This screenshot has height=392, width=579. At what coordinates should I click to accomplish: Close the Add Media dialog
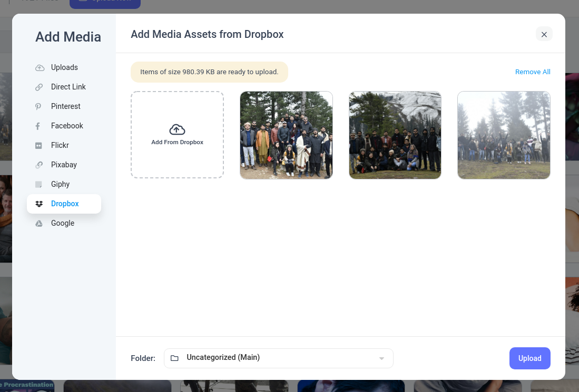pos(544,34)
